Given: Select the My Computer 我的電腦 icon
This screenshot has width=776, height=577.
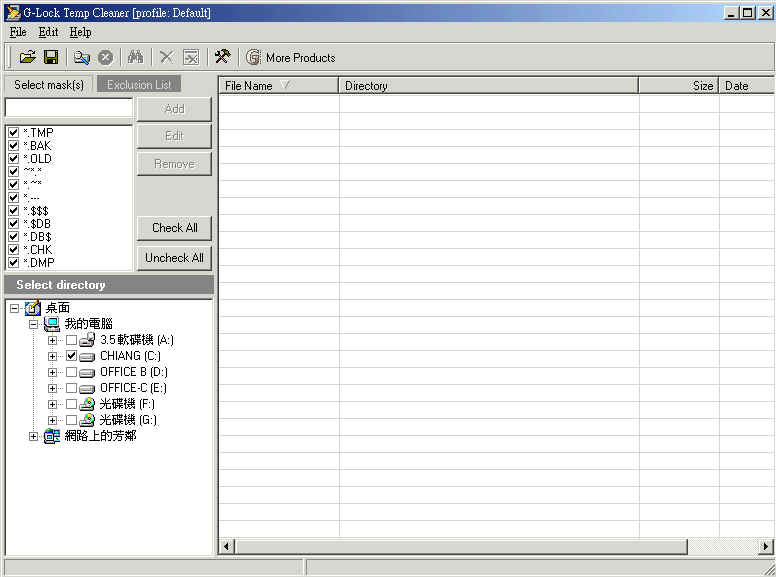Looking at the screenshot, I should click(x=52, y=324).
